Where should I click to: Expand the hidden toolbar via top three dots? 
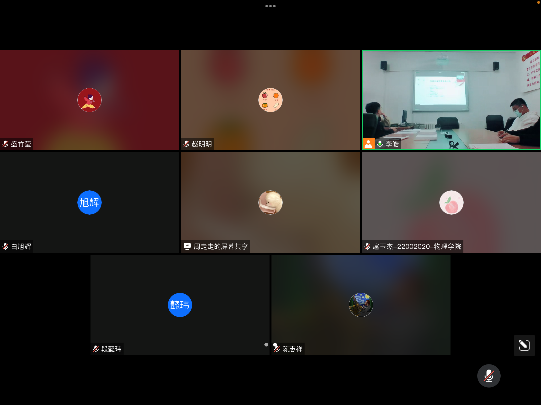[270, 6]
